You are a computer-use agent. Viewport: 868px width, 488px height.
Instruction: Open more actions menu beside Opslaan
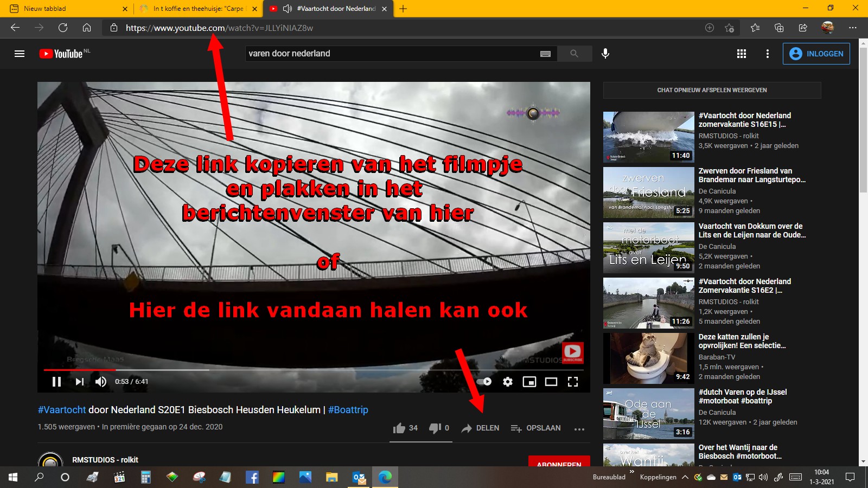(579, 429)
